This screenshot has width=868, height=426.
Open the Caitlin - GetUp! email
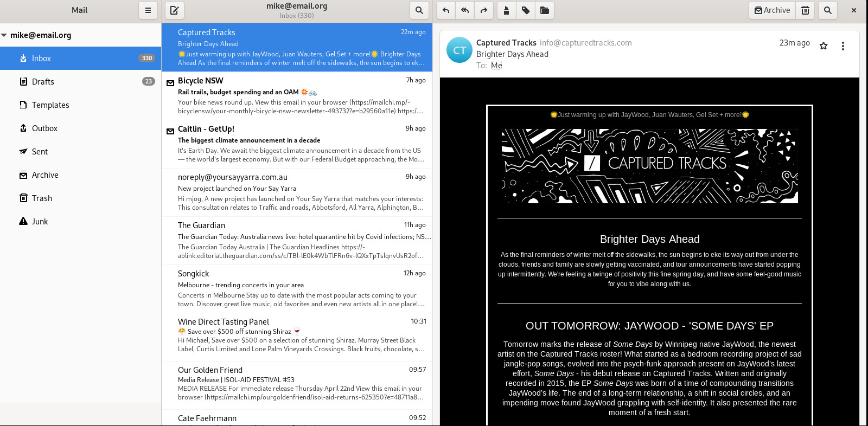tap(297, 144)
